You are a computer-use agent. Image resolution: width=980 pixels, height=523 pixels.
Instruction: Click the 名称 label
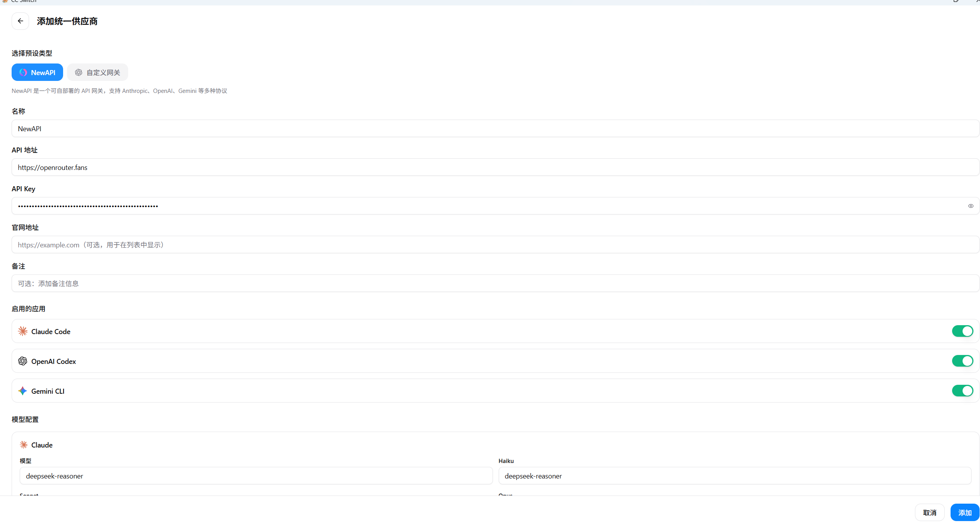pyautogui.click(x=18, y=111)
